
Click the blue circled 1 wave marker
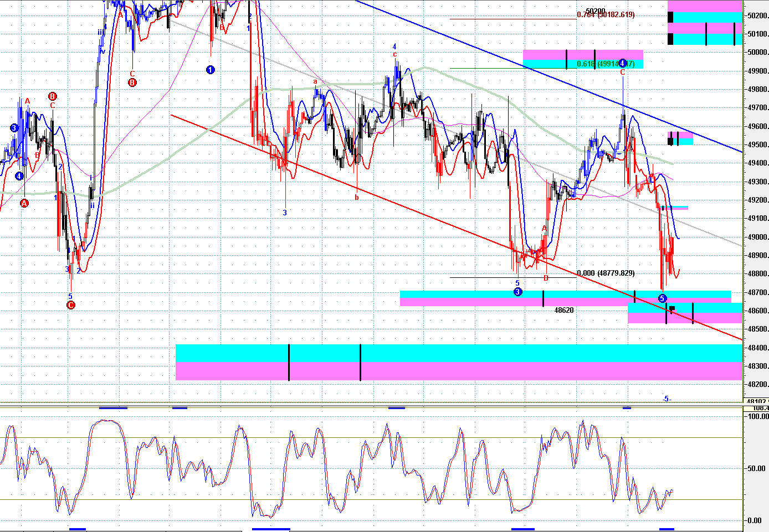pos(211,70)
